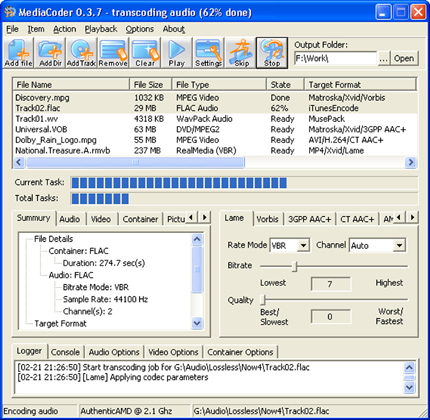Select File Details tree node
This screenshot has height=420, width=430.
pyautogui.click(x=53, y=239)
